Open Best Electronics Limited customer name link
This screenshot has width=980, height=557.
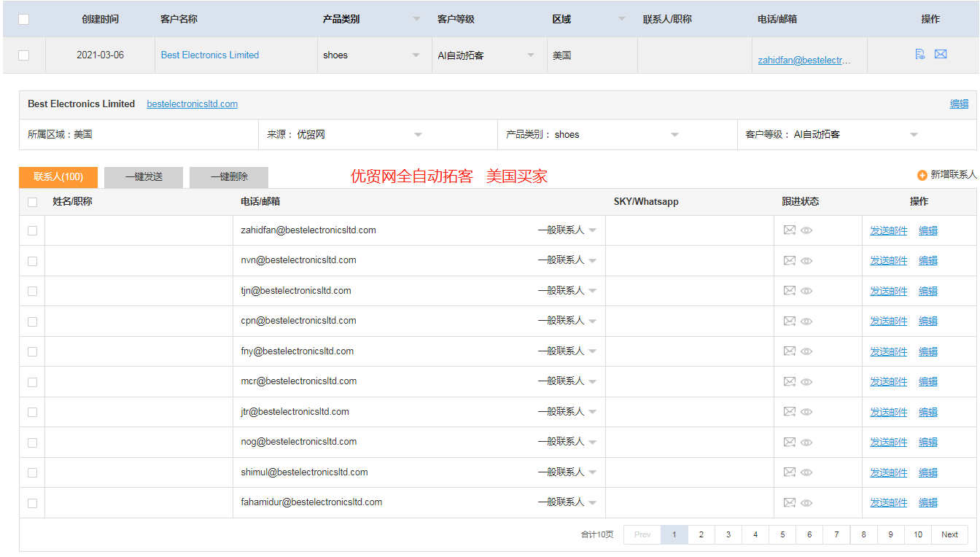[210, 55]
